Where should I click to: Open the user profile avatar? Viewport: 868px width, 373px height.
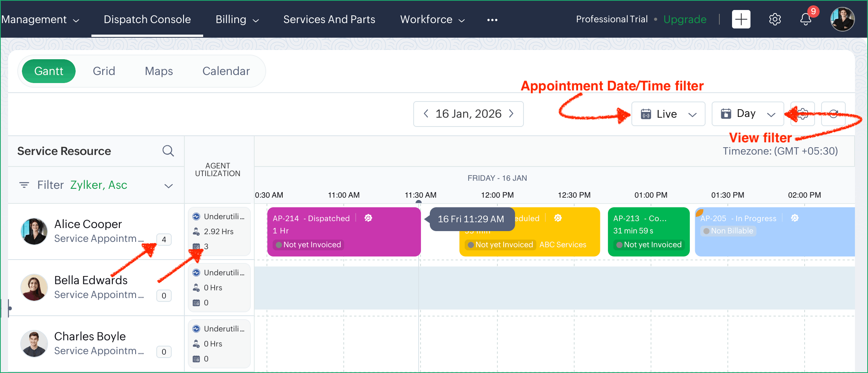pos(842,19)
